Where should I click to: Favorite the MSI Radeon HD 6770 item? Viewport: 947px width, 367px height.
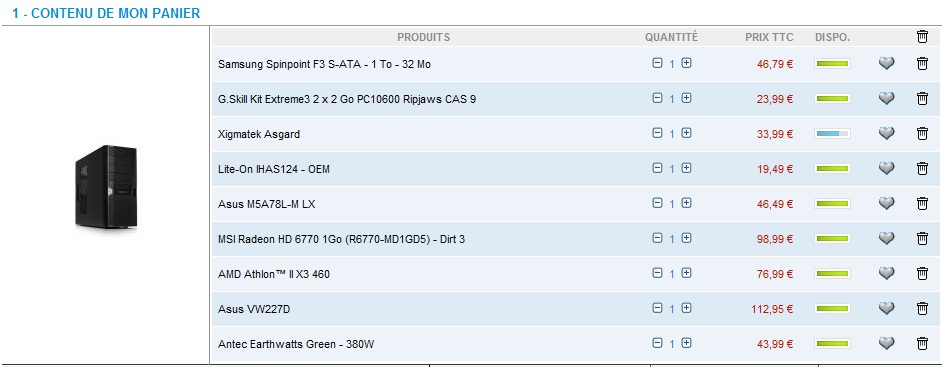click(886, 238)
